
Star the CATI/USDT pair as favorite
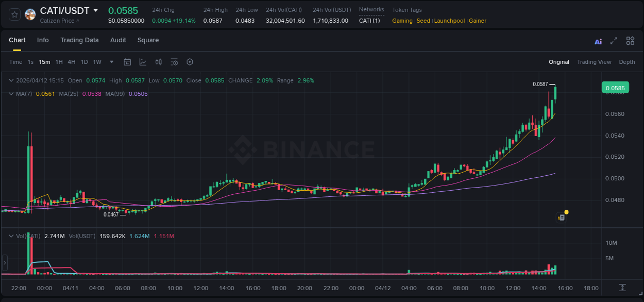[x=14, y=14]
